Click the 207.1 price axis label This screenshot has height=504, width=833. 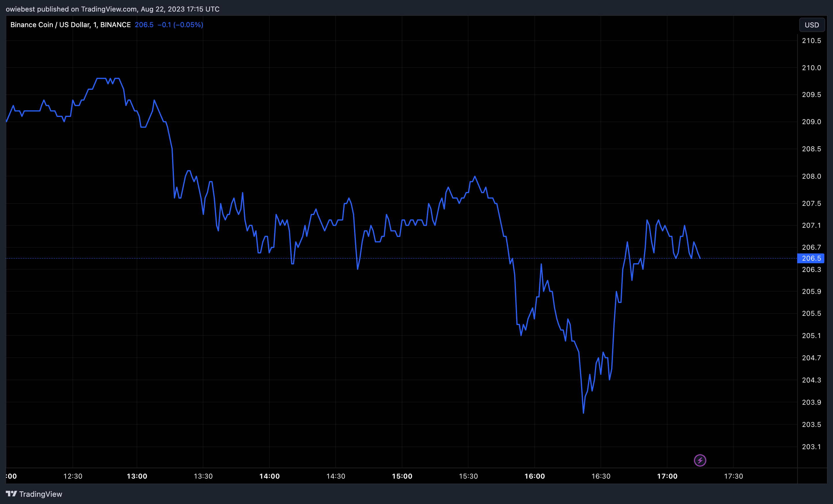point(811,225)
